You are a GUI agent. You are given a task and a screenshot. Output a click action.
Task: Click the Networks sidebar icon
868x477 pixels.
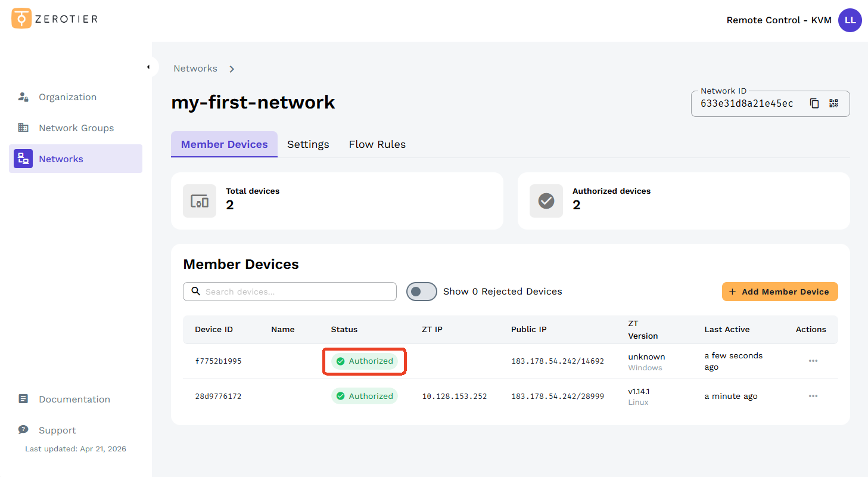pyautogui.click(x=23, y=159)
